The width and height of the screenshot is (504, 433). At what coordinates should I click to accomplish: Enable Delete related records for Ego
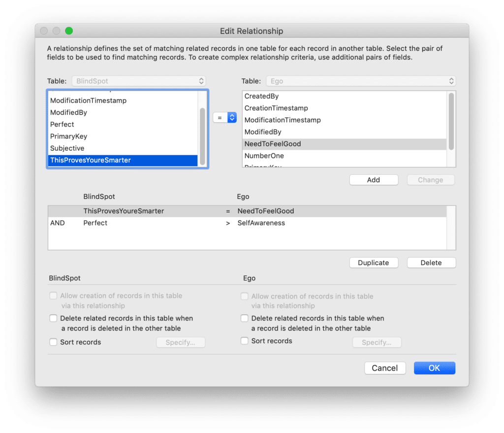tap(244, 318)
